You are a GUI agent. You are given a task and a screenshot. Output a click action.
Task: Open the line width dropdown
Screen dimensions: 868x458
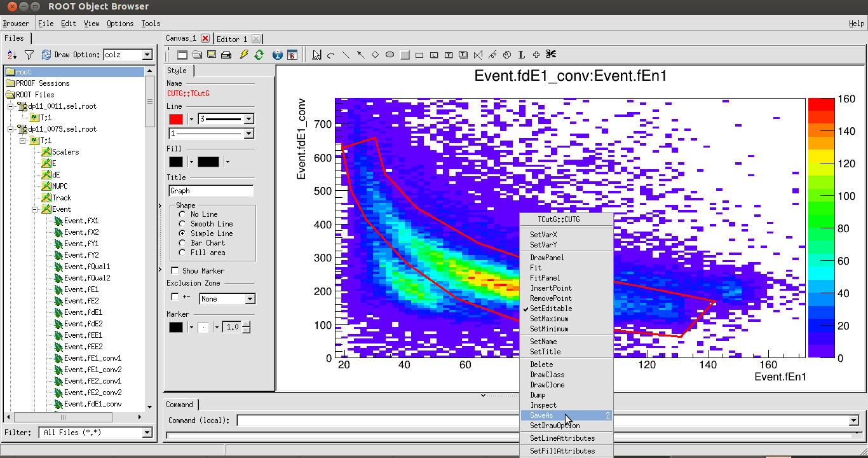(249, 119)
